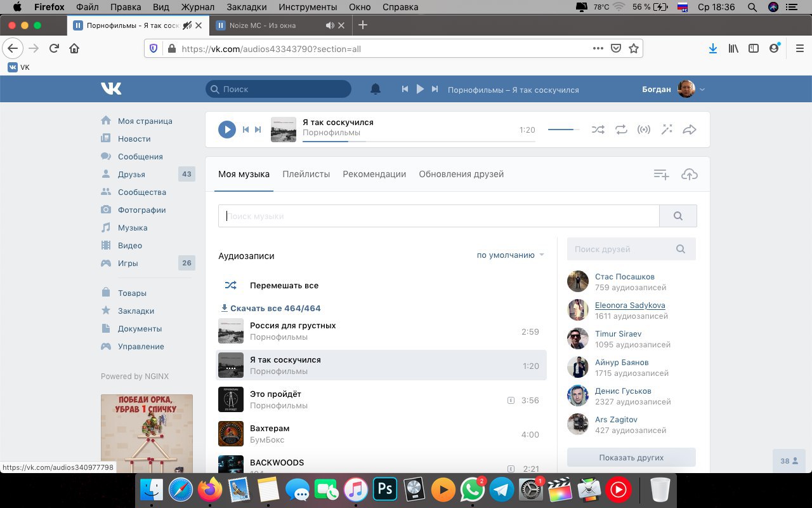Click the Видео icon in the sidebar

tap(106, 245)
